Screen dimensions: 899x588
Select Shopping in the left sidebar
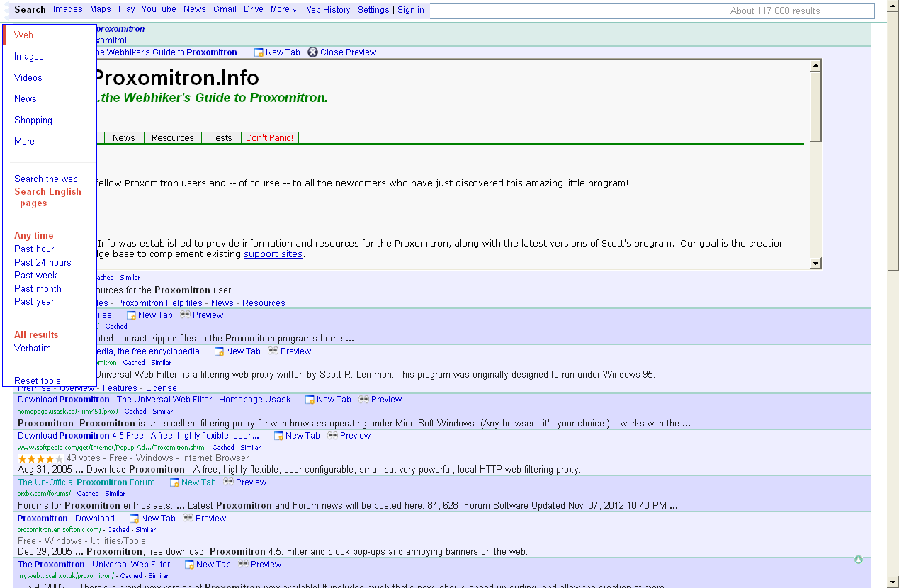point(33,120)
